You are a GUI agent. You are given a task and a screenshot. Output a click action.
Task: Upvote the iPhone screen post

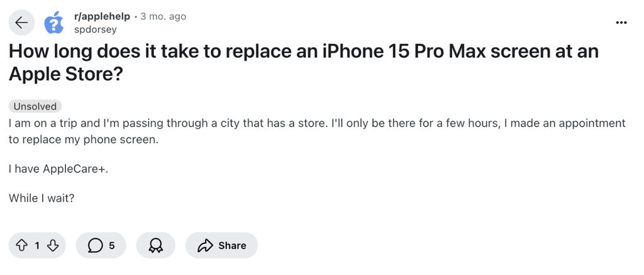click(x=22, y=245)
